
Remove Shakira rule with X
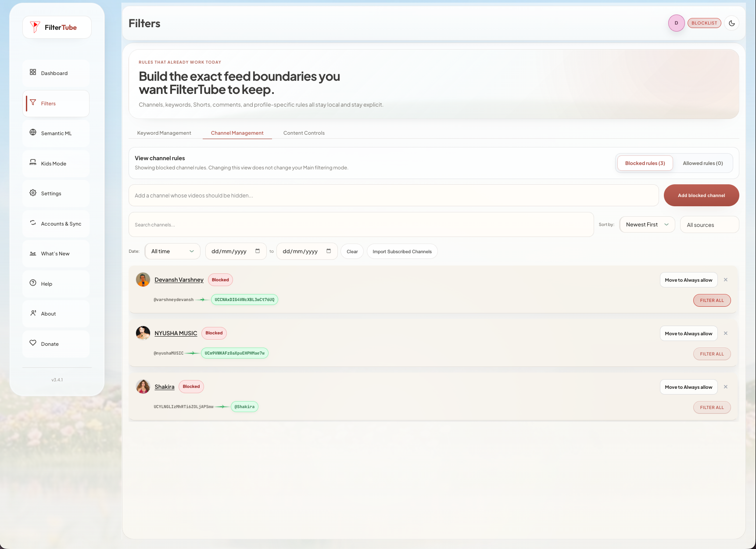click(726, 387)
